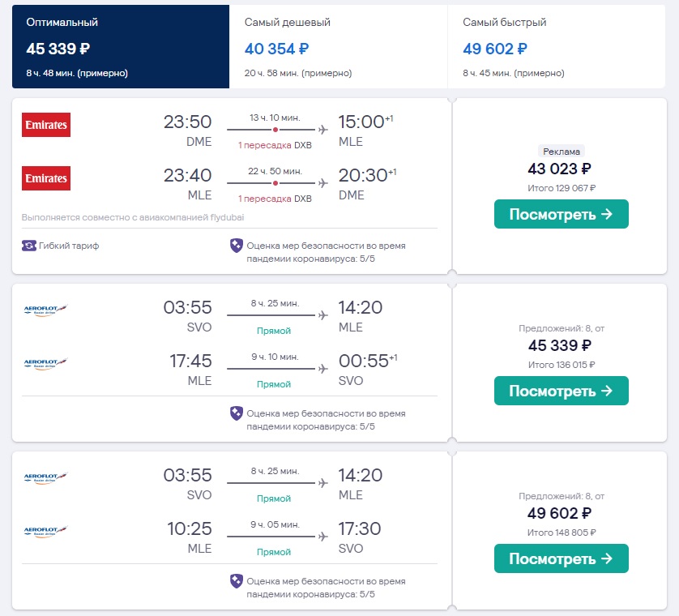Click Aeroflot logo on 10:25 return flight
Image resolution: width=679 pixels, height=616 pixels.
point(45,531)
